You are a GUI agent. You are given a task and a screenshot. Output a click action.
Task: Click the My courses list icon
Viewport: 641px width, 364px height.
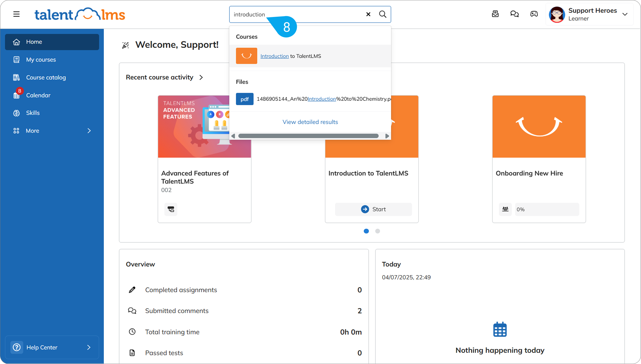pos(16,60)
